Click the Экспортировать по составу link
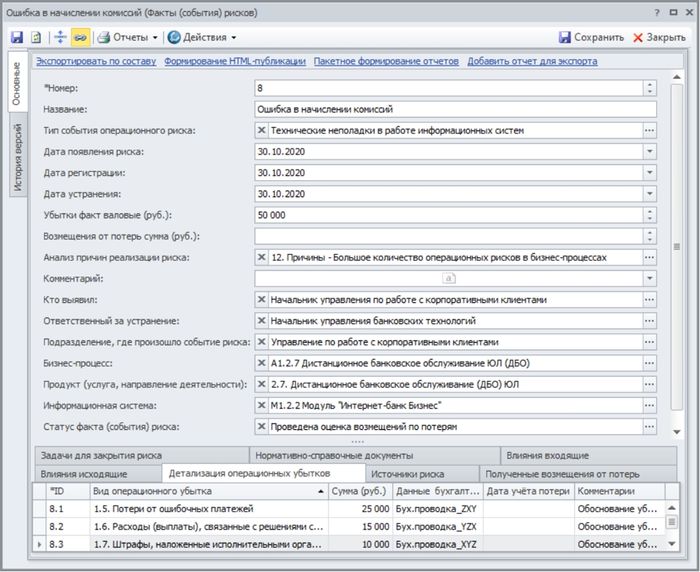 pyautogui.click(x=96, y=61)
